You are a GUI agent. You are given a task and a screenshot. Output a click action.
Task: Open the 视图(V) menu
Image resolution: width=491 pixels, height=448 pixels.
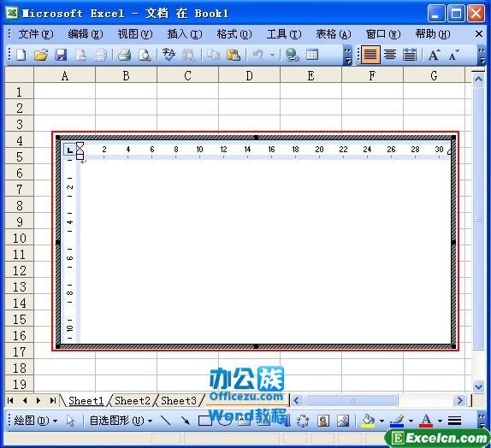point(135,34)
